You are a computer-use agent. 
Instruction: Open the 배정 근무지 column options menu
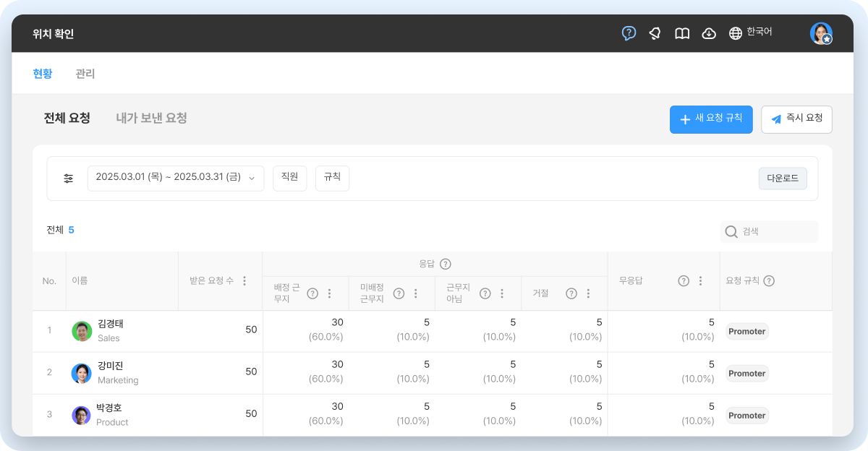[x=329, y=293]
